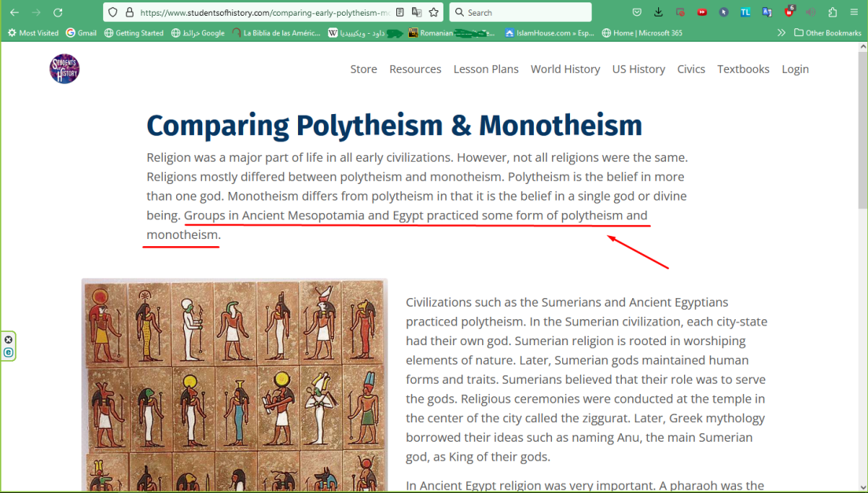Open the TL extension icon
Image resolution: width=868 pixels, height=493 pixels.
[745, 12]
